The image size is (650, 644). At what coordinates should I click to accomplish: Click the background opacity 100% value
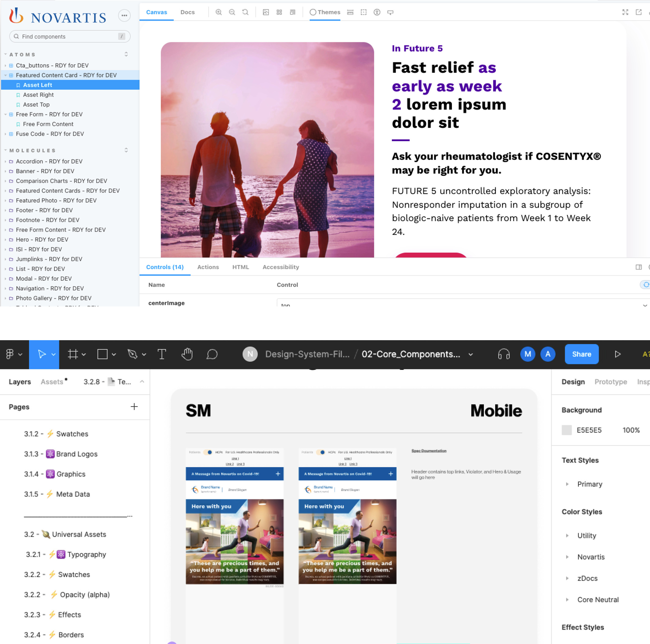tap(631, 430)
